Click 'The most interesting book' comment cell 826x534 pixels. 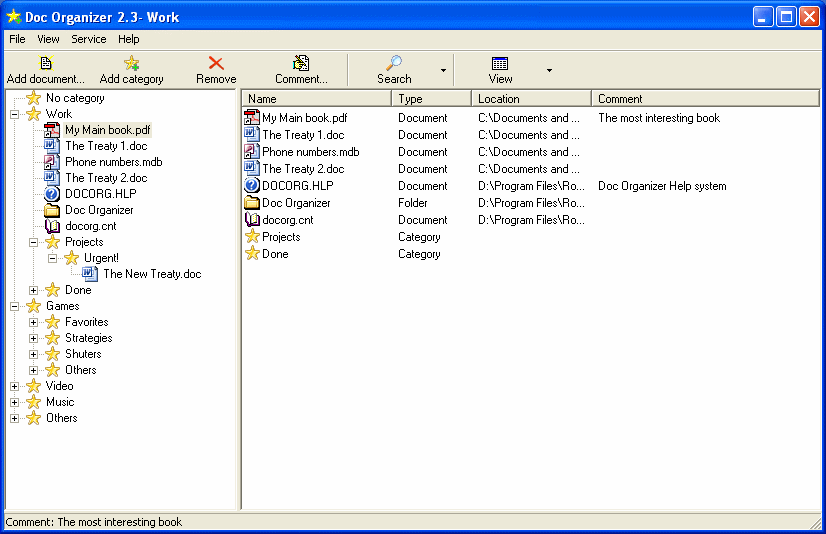coord(659,118)
